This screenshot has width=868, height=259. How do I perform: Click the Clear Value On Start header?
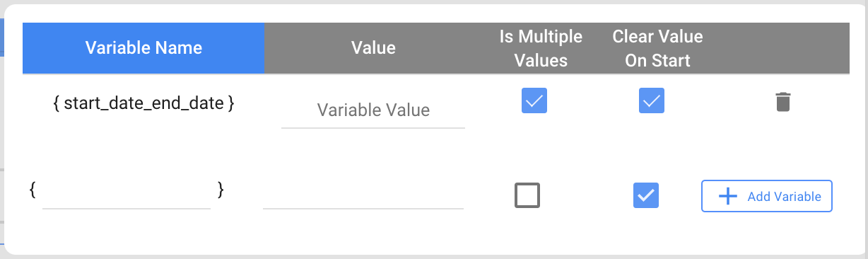click(658, 48)
